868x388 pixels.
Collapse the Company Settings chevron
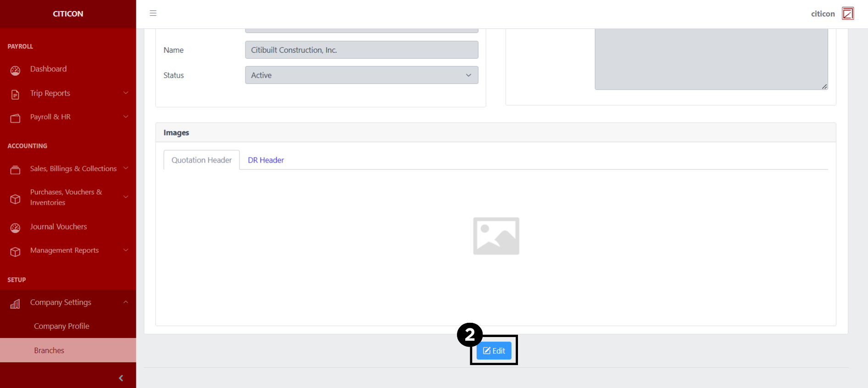pos(126,302)
